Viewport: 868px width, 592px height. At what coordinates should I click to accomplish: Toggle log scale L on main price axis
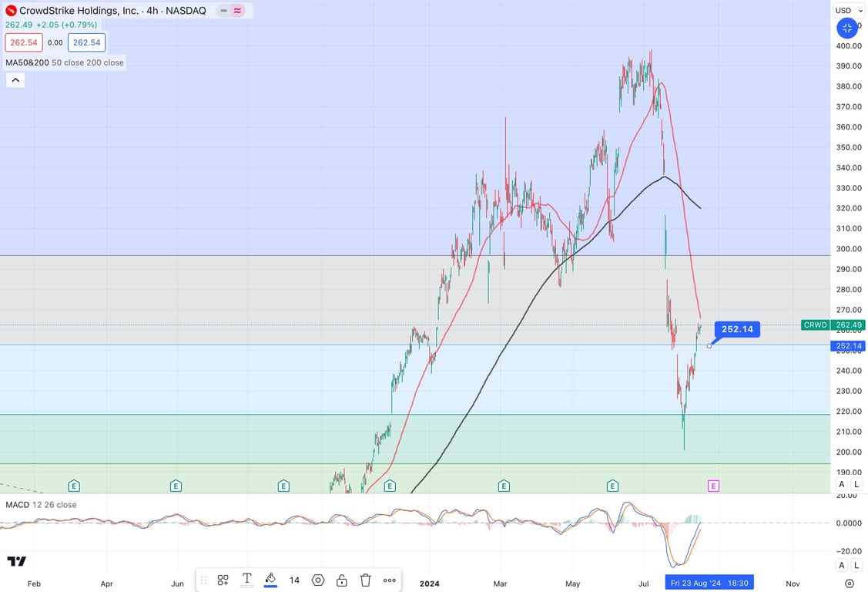pyautogui.click(x=856, y=484)
